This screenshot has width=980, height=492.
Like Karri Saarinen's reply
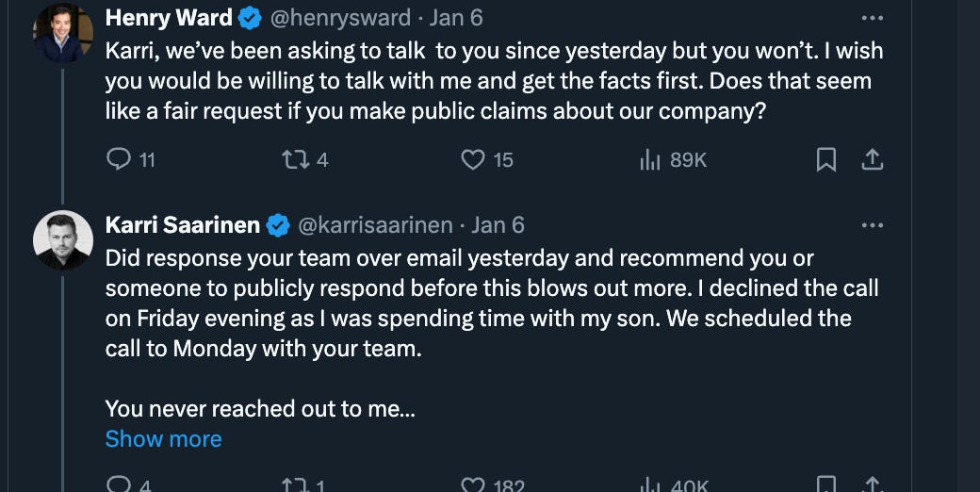coord(473,484)
